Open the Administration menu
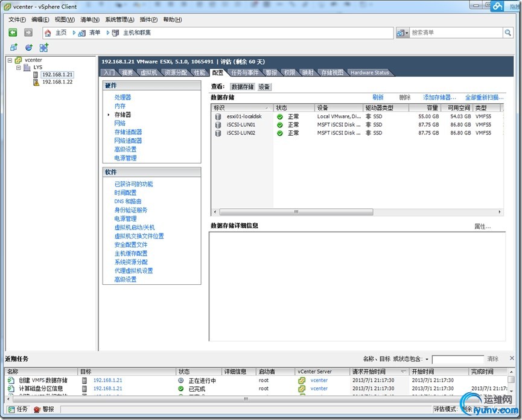522x420 pixels. (119, 20)
